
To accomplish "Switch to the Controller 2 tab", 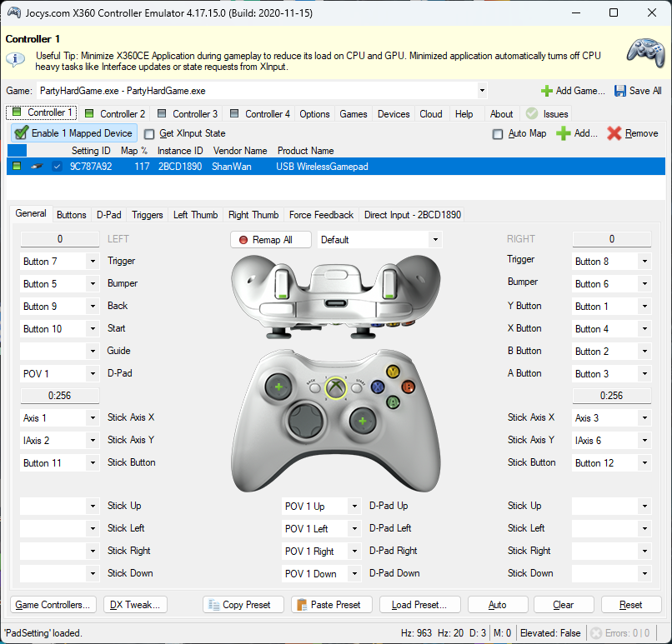I will pyautogui.click(x=115, y=114).
